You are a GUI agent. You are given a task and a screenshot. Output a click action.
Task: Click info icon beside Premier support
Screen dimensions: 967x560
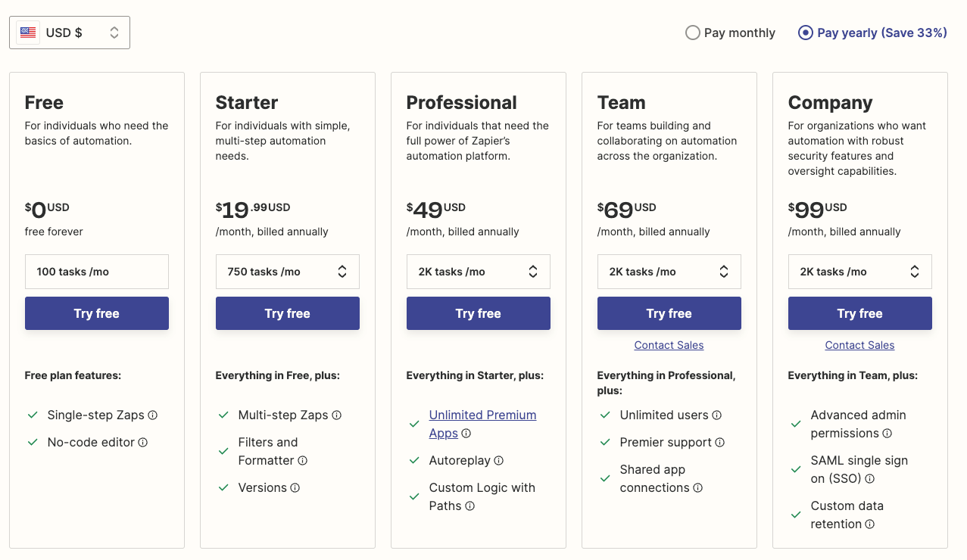[720, 443]
